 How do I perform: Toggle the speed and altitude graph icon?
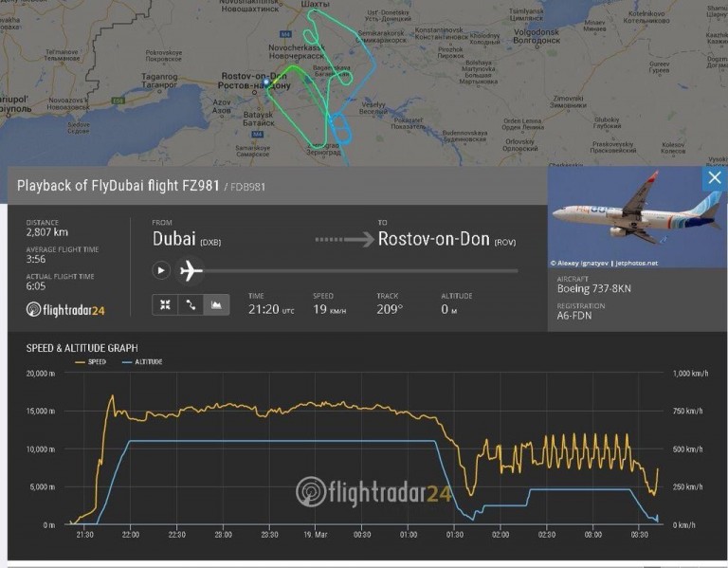tap(216, 304)
